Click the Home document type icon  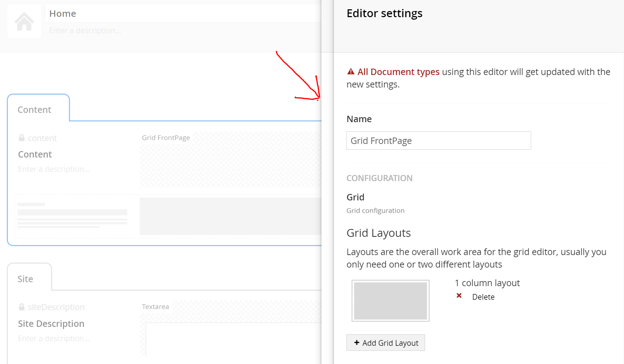[24, 21]
